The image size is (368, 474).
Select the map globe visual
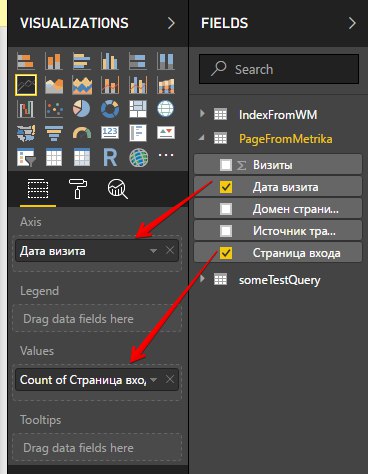tap(166, 109)
